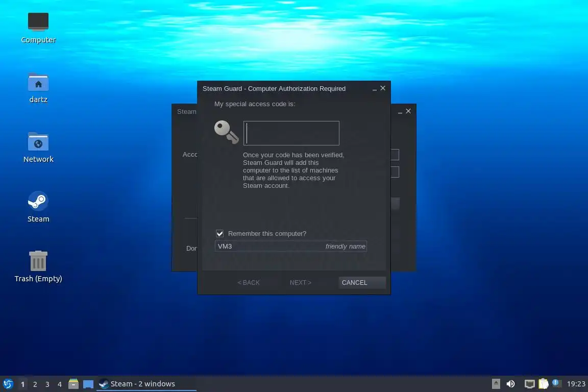
Task: Click the access code input field
Action: click(x=291, y=133)
